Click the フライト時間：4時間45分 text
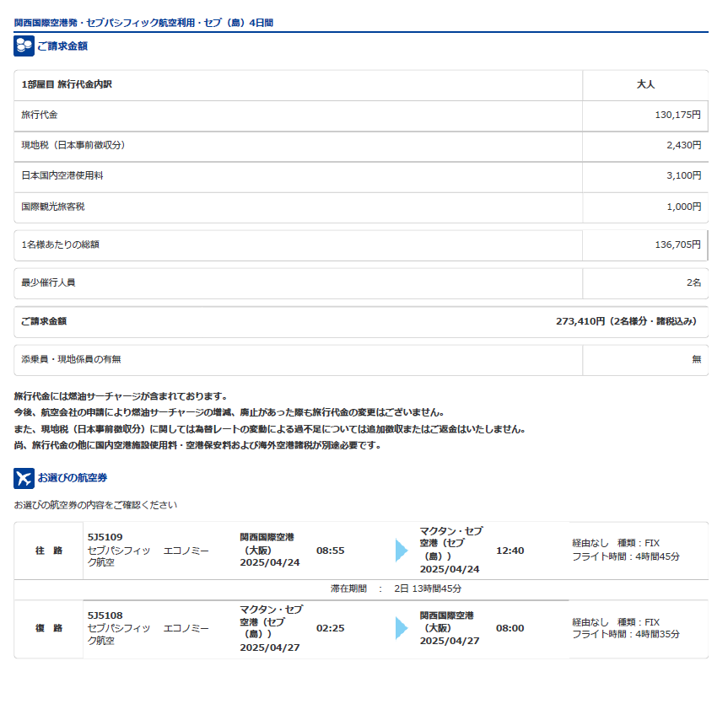728x720 pixels. pyautogui.click(x=625, y=556)
